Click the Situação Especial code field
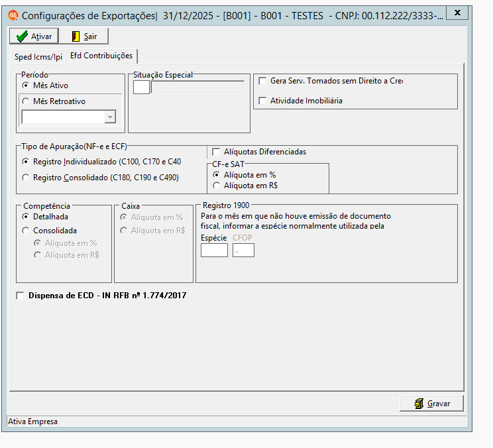 [x=141, y=87]
